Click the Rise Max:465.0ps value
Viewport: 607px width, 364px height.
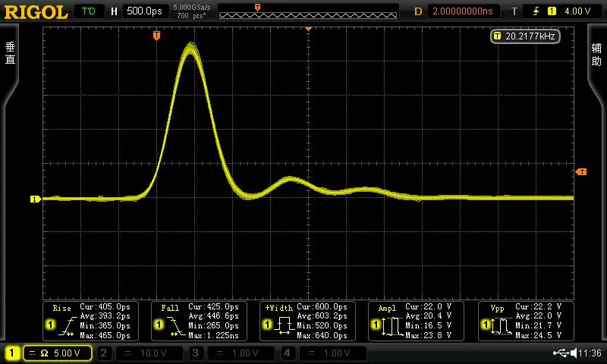(105, 335)
